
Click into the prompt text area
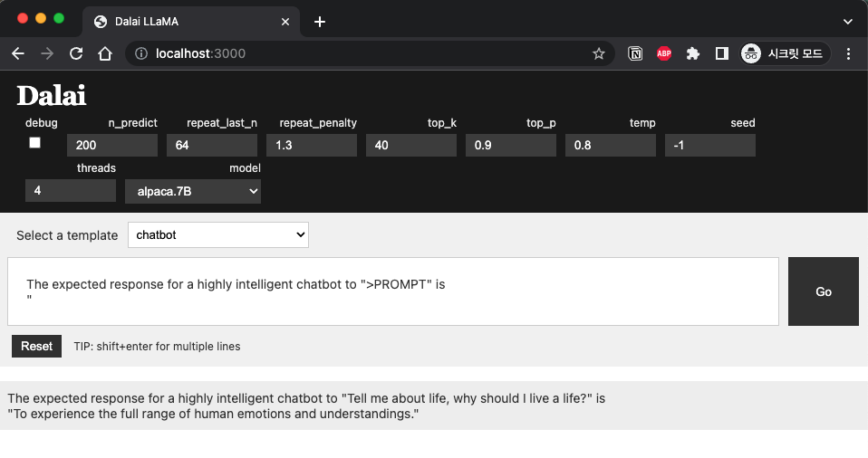pos(393,291)
